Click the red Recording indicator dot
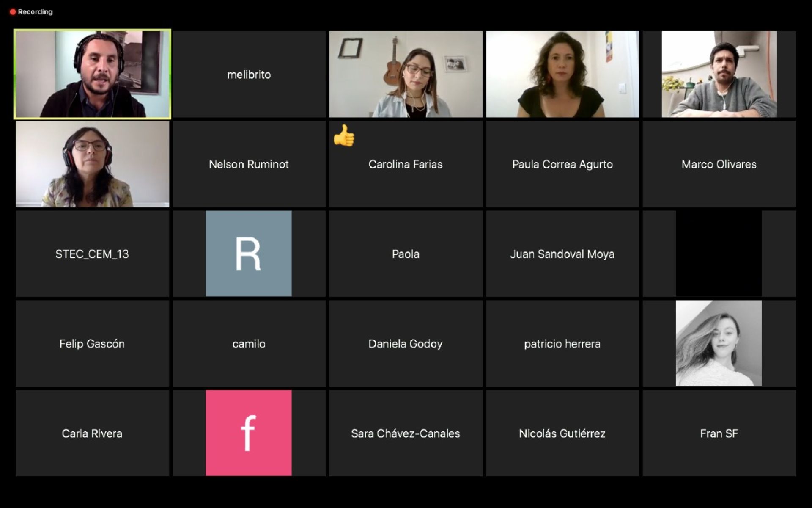Image resolution: width=812 pixels, height=508 pixels. [x=13, y=12]
